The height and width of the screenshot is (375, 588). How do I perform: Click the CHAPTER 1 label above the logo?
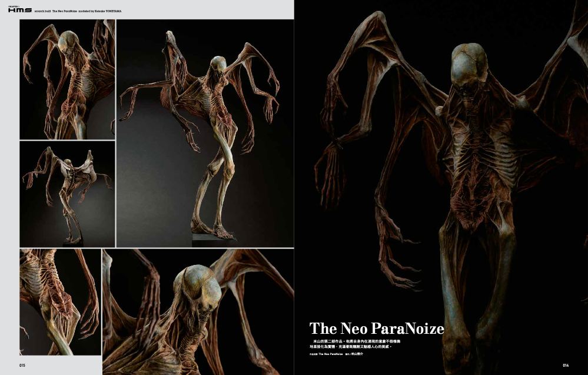click(x=14, y=5)
